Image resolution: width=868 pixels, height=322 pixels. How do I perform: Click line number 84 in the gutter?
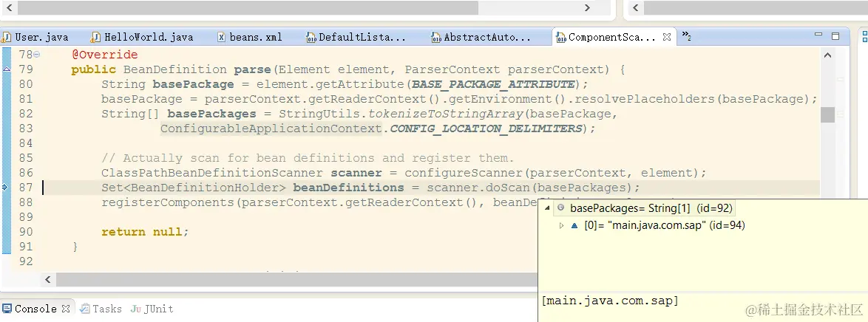(26, 143)
